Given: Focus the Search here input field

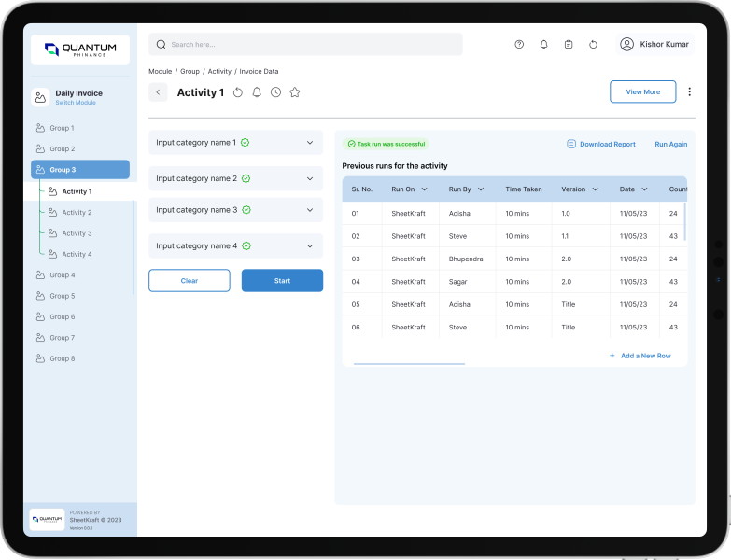Looking at the screenshot, I should [x=308, y=44].
